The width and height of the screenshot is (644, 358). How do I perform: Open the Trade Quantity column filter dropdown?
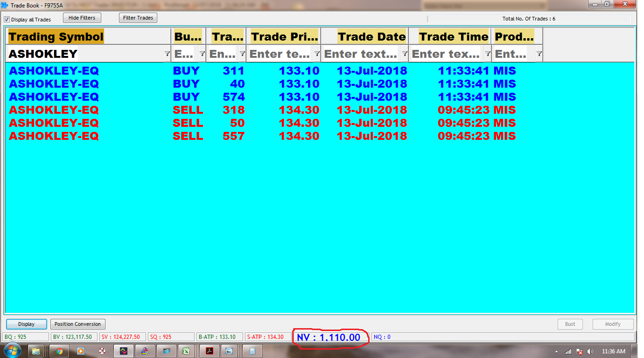(242, 54)
